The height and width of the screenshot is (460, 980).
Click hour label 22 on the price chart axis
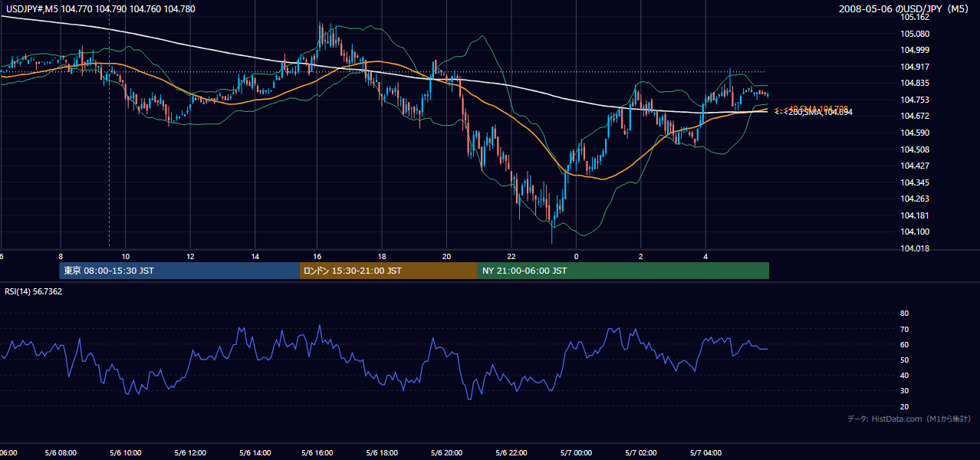pos(511,257)
